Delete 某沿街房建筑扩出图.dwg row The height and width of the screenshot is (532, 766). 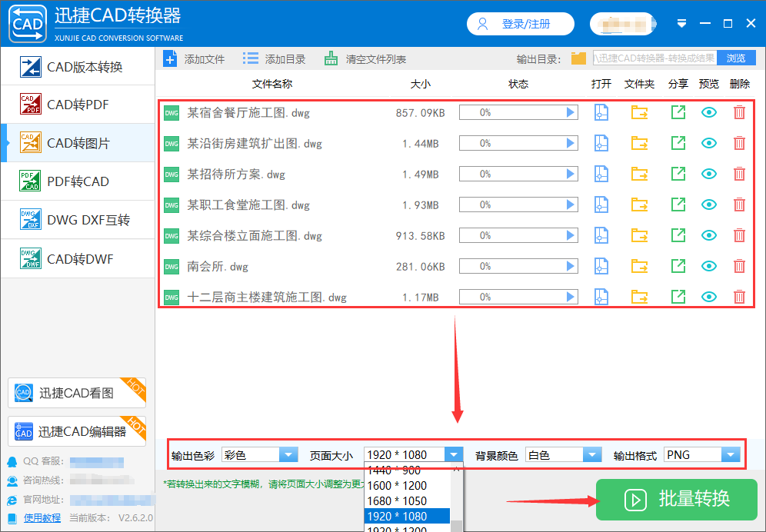(739, 143)
